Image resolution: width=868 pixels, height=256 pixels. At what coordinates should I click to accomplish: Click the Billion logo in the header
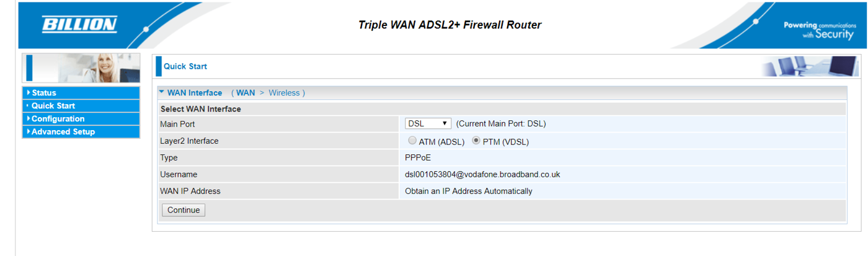coord(79,25)
